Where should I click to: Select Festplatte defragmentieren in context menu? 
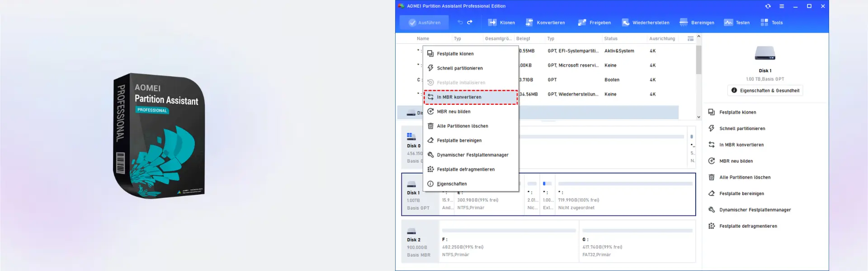(x=471, y=169)
